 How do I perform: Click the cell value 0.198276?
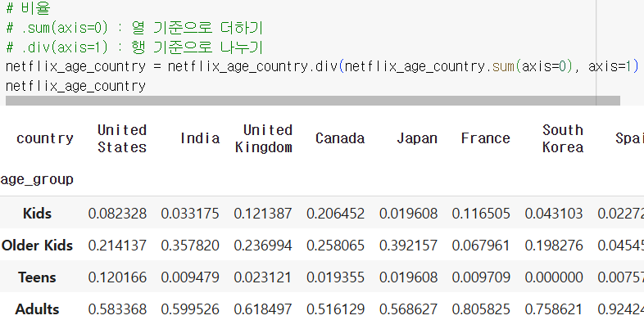(554, 246)
